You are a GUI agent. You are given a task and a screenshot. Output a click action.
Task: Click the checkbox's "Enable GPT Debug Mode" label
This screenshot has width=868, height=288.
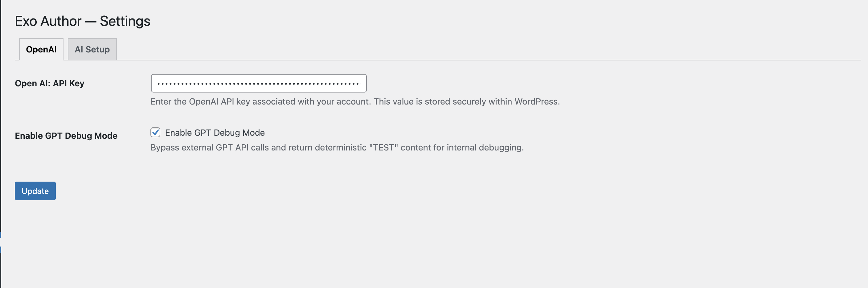click(x=215, y=133)
